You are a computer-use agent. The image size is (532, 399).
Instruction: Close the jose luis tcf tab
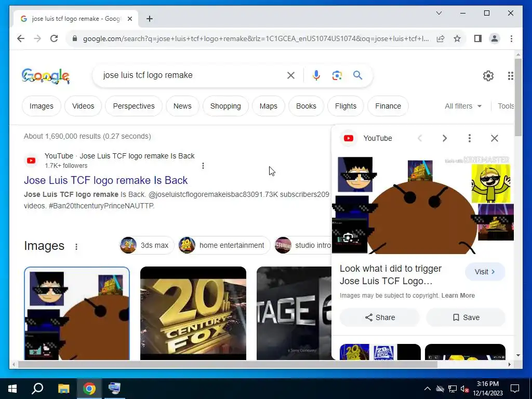[x=129, y=19]
